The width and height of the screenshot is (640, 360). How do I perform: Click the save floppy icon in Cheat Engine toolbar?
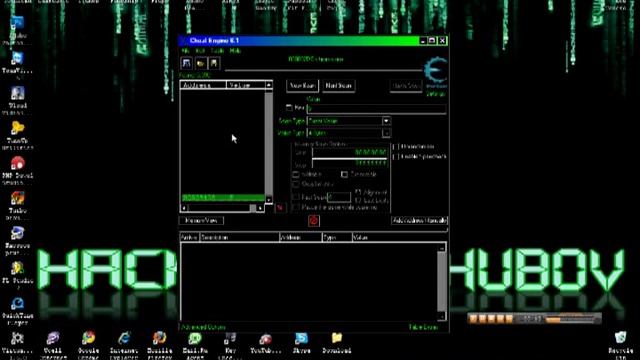coord(214,63)
